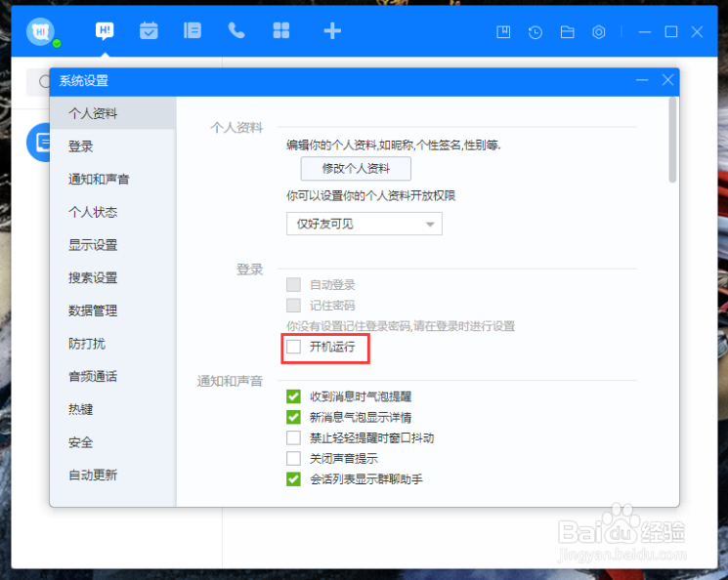
Task: Select 通知和声音 in settings sidebar
Action: tap(112, 179)
